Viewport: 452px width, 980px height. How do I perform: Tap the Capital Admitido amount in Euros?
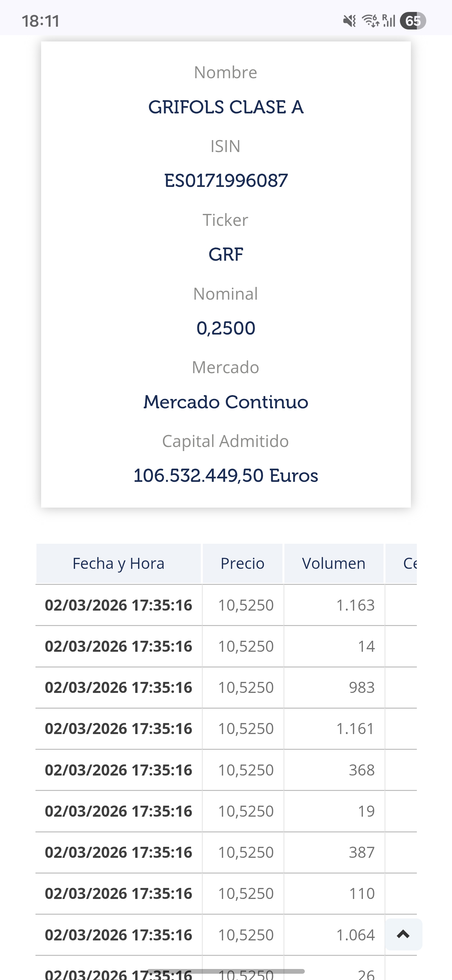point(226,476)
